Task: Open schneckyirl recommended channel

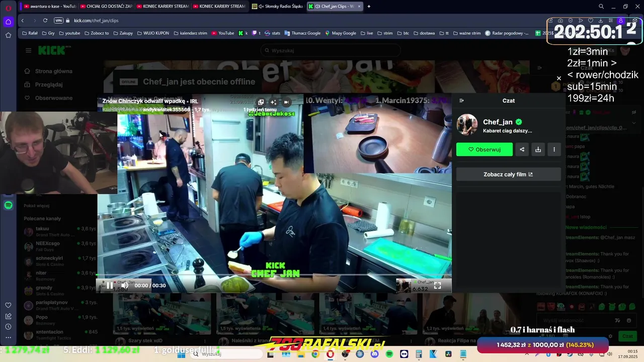Action: click(59, 261)
